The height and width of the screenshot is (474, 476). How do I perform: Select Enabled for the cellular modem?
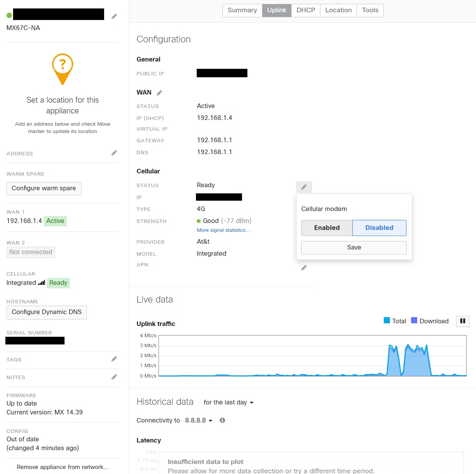coord(327,228)
